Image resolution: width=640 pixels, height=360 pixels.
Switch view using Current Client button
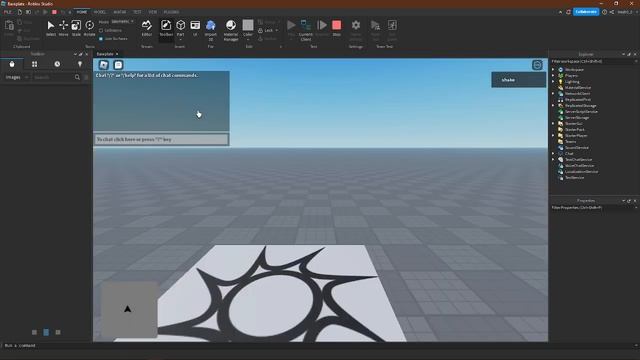(306, 29)
